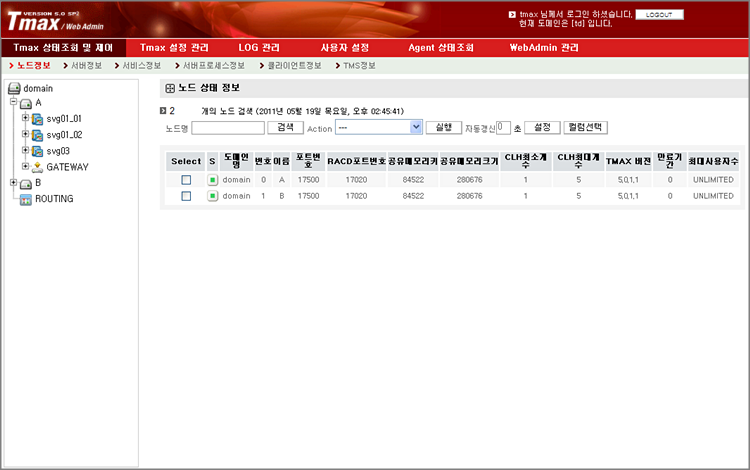Click node B folder icon in tree
750x470 pixels.
click(26, 184)
